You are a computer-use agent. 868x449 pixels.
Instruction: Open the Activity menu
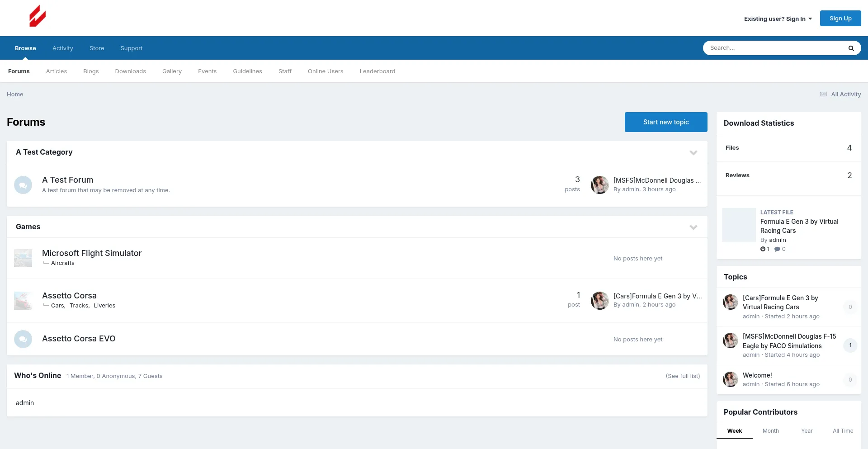click(62, 48)
